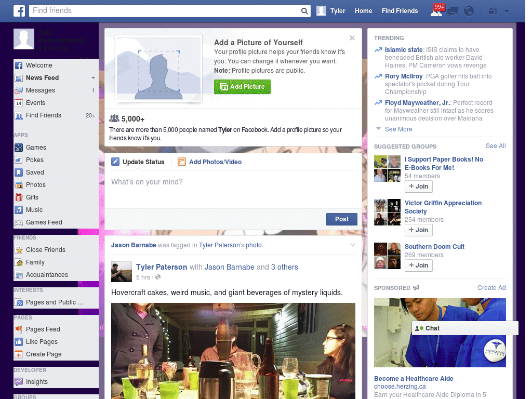532x399 pixels.
Task: Open Like Pages item
Action: point(56,342)
